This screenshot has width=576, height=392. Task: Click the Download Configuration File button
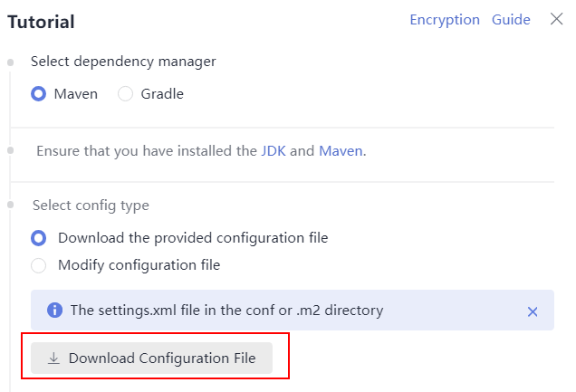click(152, 359)
